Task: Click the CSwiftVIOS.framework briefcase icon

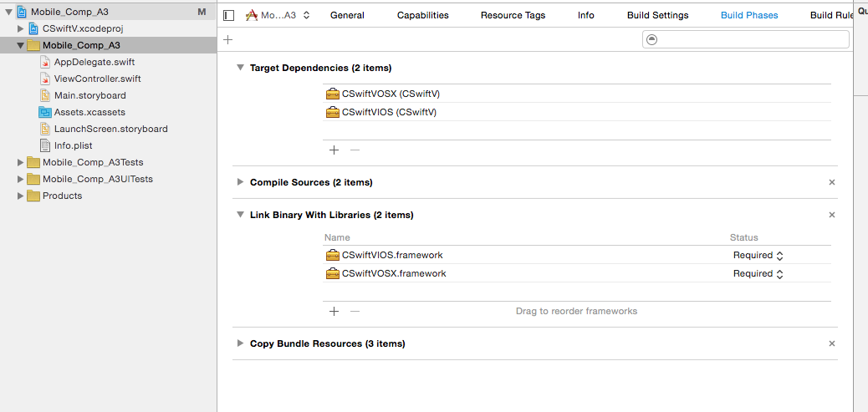Action: (332, 255)
